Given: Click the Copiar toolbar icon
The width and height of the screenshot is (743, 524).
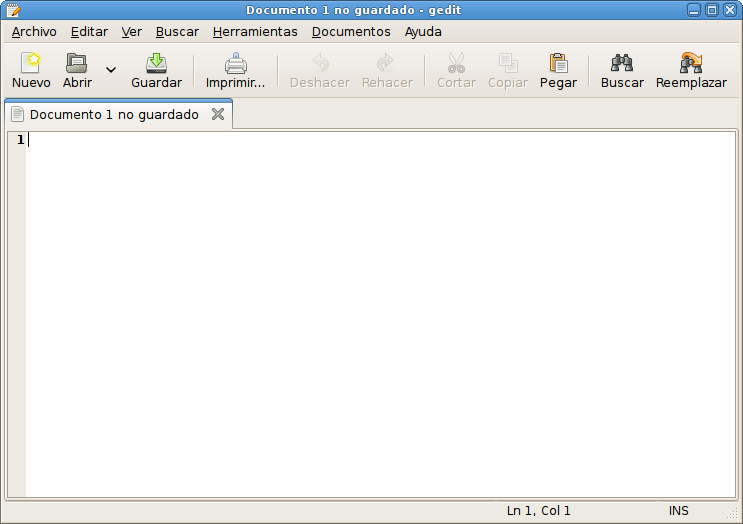Looking at the screenshot, I should click(x=508, y=70).
